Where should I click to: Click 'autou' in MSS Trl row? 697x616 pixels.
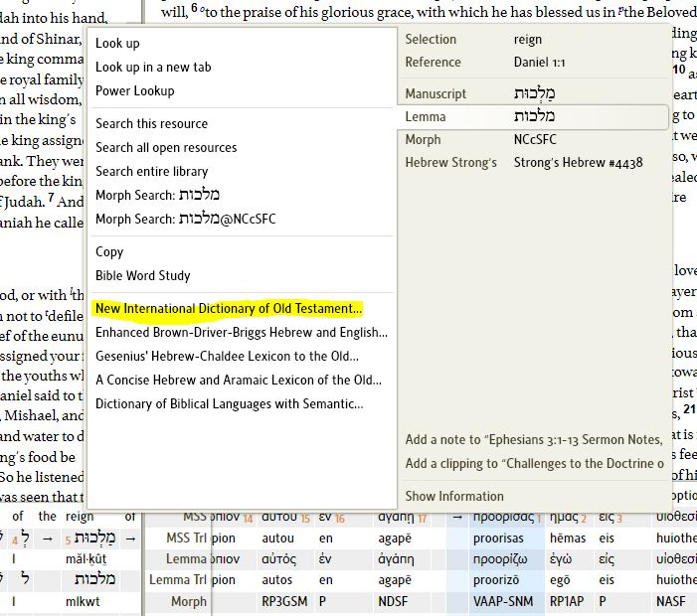coord(277,539)
